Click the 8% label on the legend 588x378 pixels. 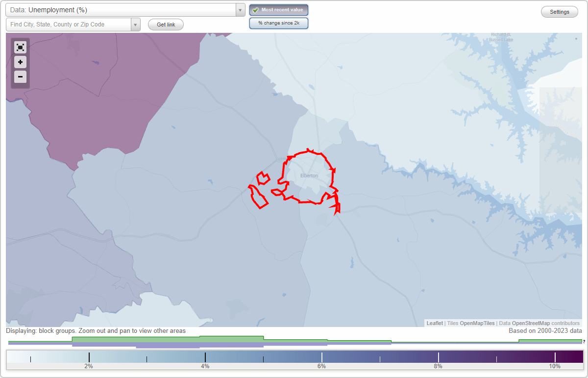(438, 366)
